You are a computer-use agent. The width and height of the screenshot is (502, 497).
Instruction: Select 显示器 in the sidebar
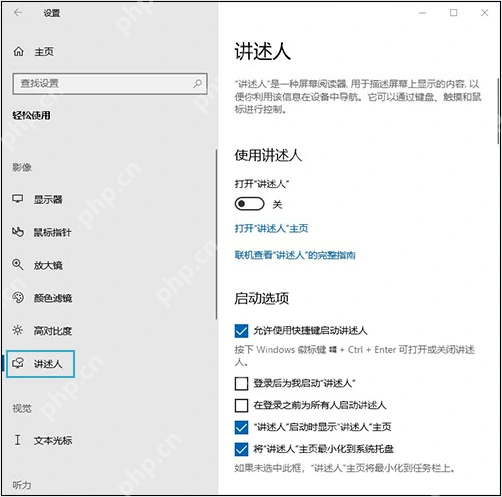pos(48,199)
